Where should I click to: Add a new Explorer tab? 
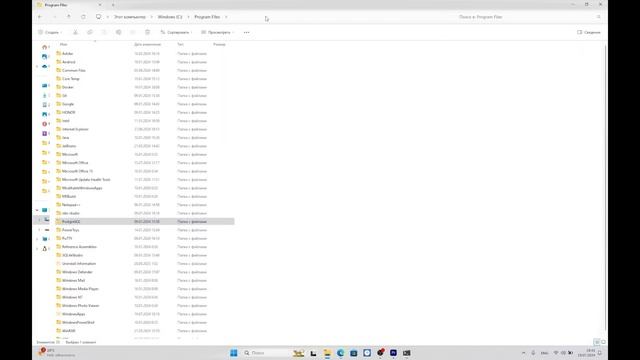tap(113, 5)
